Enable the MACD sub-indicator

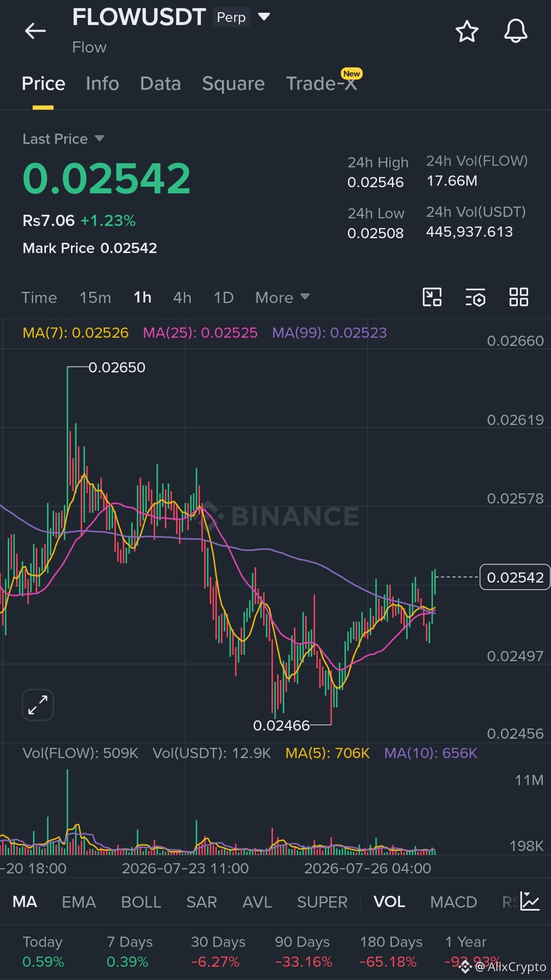[x=454, y=902]
